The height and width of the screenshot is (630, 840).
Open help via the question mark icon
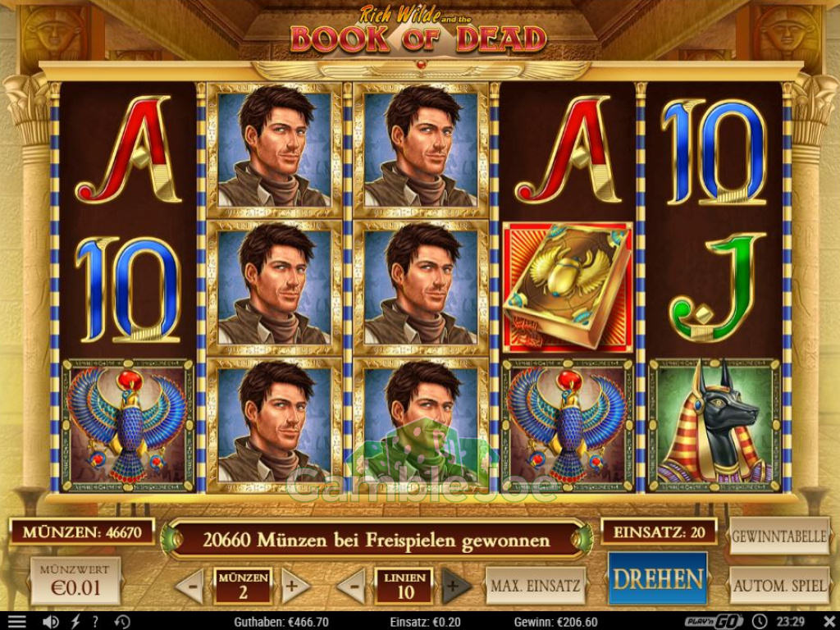click(95, 622)
